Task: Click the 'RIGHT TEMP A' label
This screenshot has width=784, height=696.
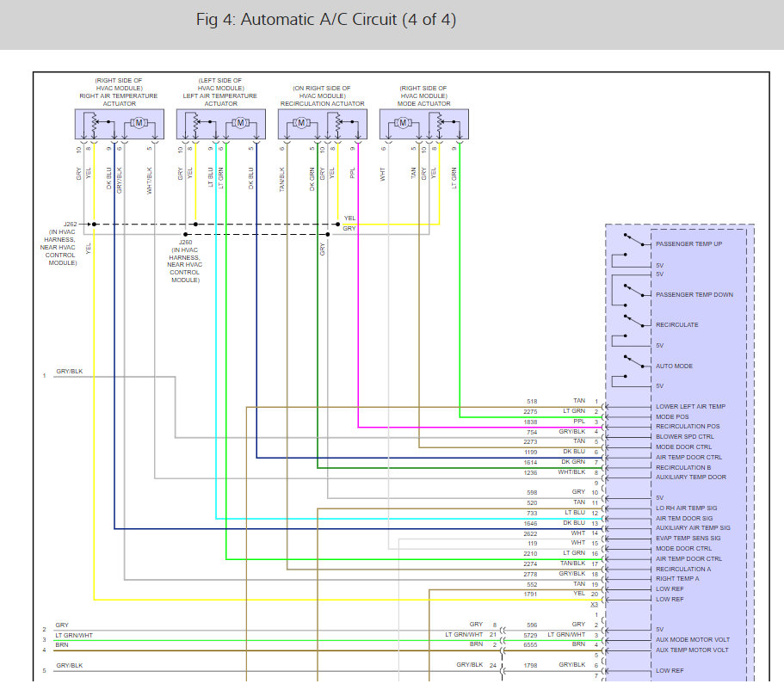Action: pyautogui.click(x=677, y=578)
